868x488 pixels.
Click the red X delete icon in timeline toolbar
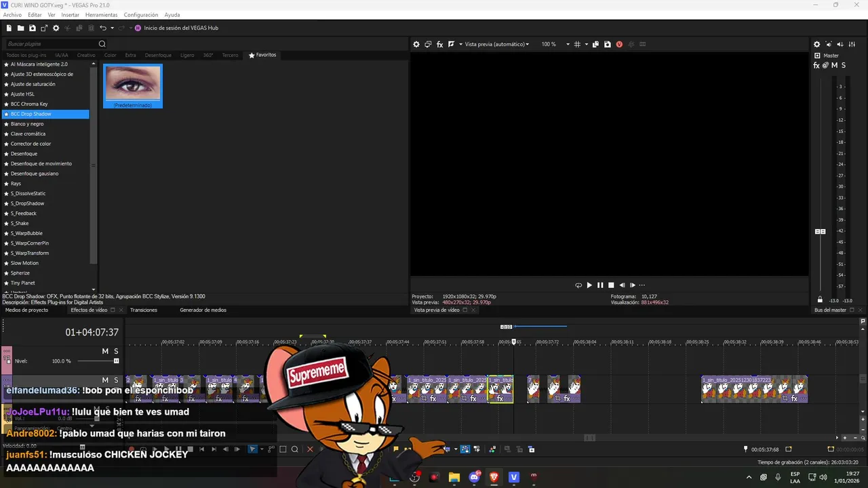pos(310,449)
